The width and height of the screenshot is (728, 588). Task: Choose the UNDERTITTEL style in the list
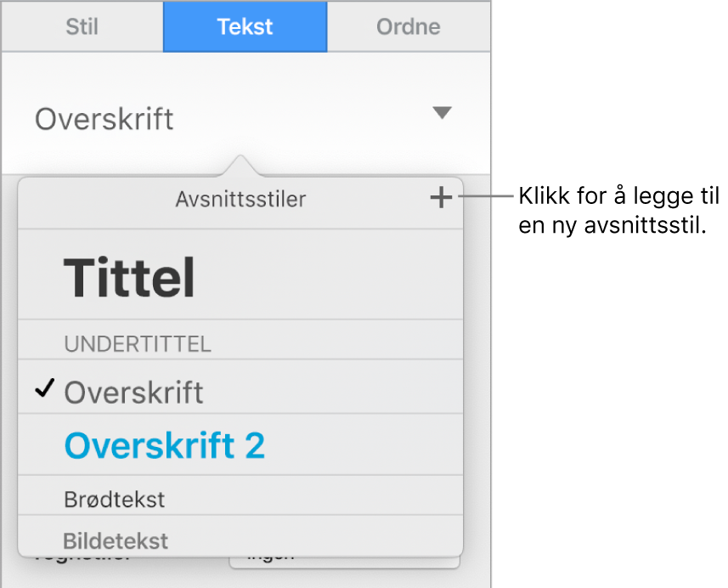point(138,343)
